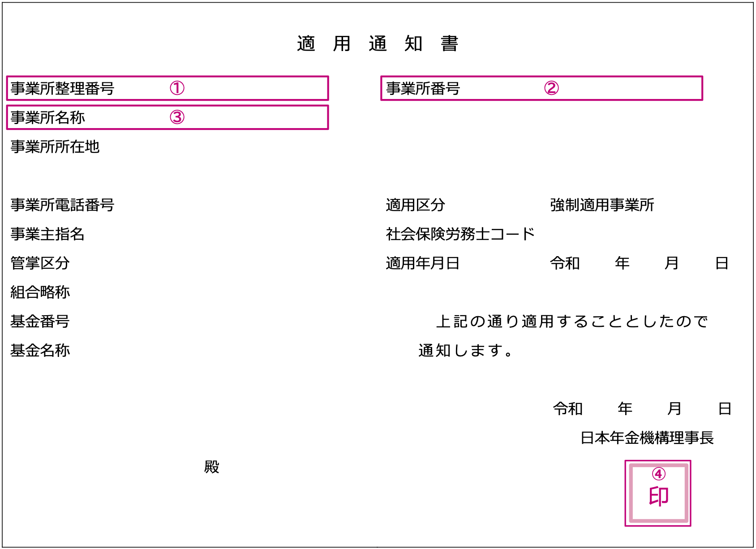Select the 組合略称 label

coord(40,292)
